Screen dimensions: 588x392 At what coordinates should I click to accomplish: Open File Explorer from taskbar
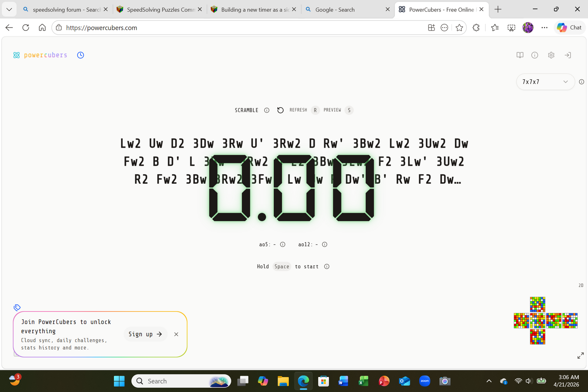tap(283, 381)
